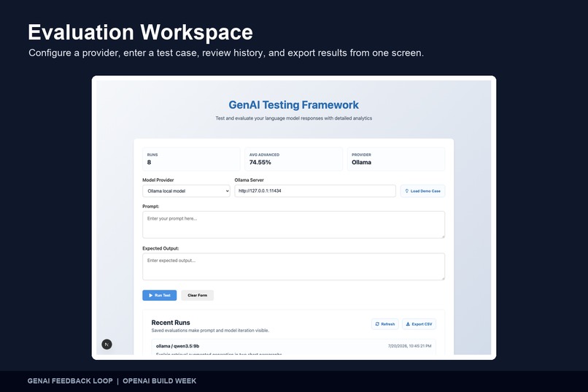Click the Clear Form button

(x=197, y=295)
